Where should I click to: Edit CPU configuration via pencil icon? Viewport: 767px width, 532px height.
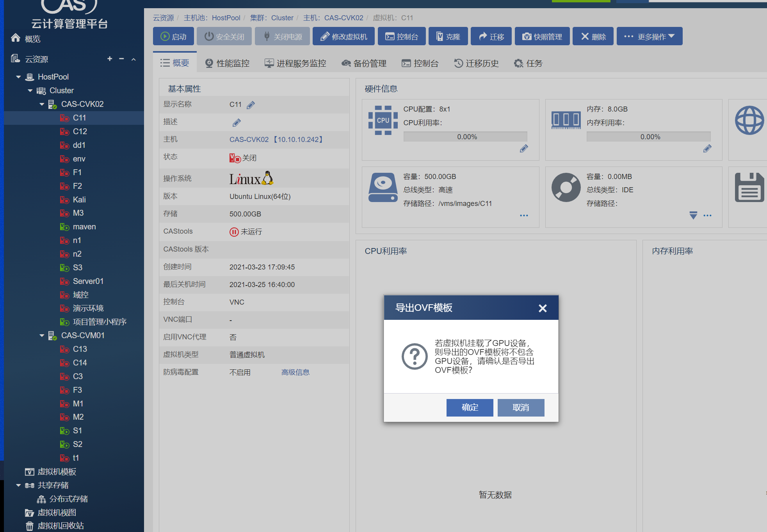(x=524, y=149)
